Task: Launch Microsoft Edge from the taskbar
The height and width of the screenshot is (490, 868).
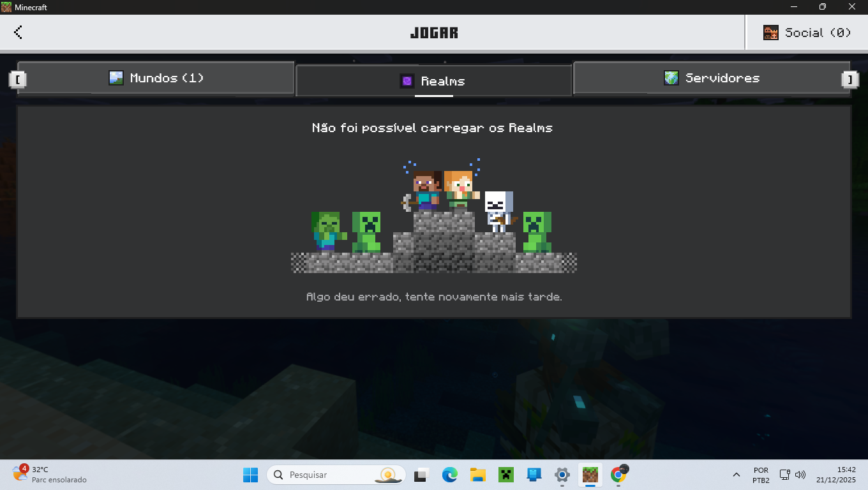Action: 450,475
